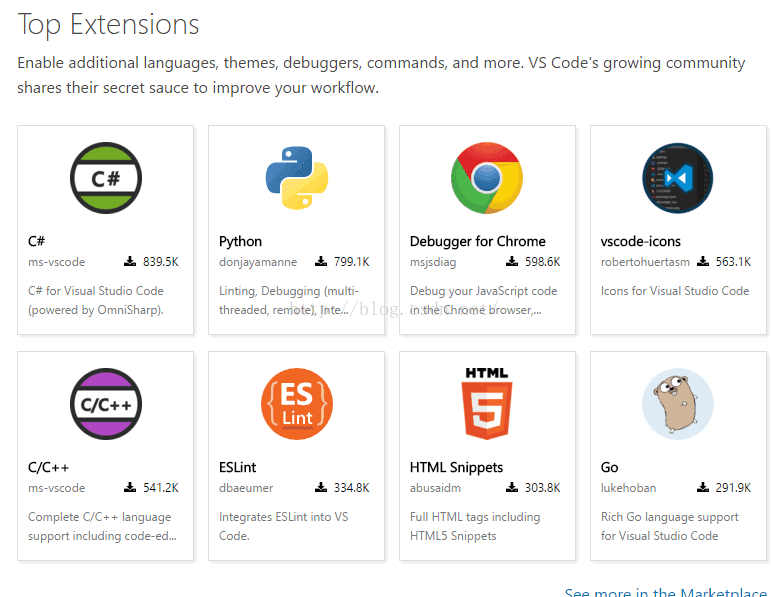This screenshot has width=771, height=597.
Task: Click the vscode-icons extension logo
Action: tap(678, 178)
